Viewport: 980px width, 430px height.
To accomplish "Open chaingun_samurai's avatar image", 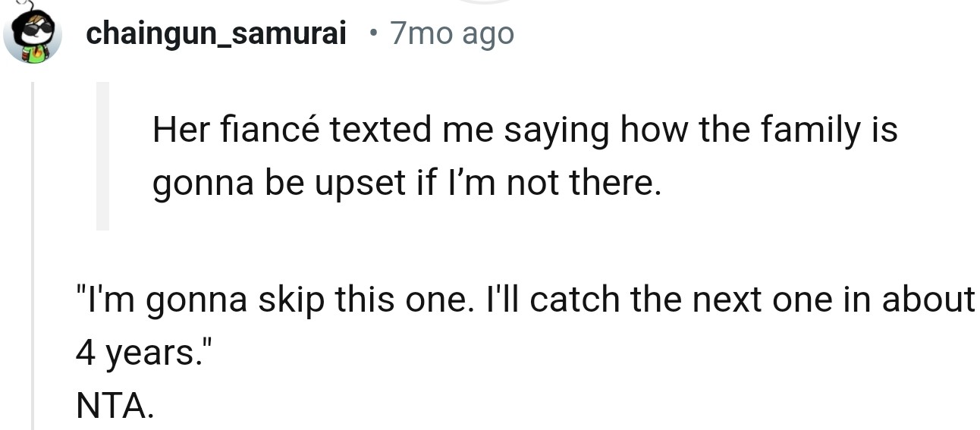I will click(33, 36).
